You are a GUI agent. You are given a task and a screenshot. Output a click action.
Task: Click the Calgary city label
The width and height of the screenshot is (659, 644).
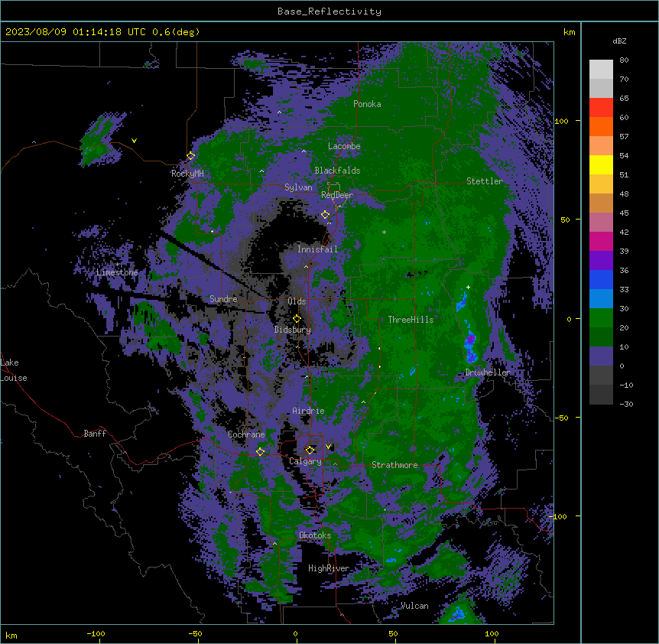point(305,461)
